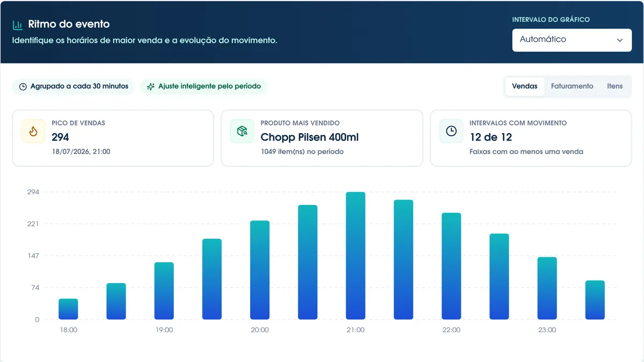Image resolution: width=644 pixels, height=362 pixels.
Task: Click the Ajuste inteligente pelo período chip
Action: (x=203, y=86)
